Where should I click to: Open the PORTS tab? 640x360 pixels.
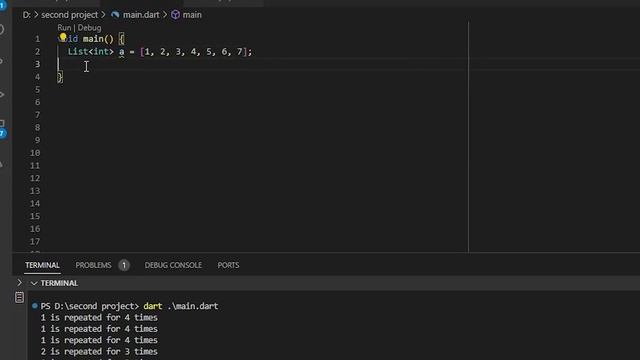(x=228, y=265)
